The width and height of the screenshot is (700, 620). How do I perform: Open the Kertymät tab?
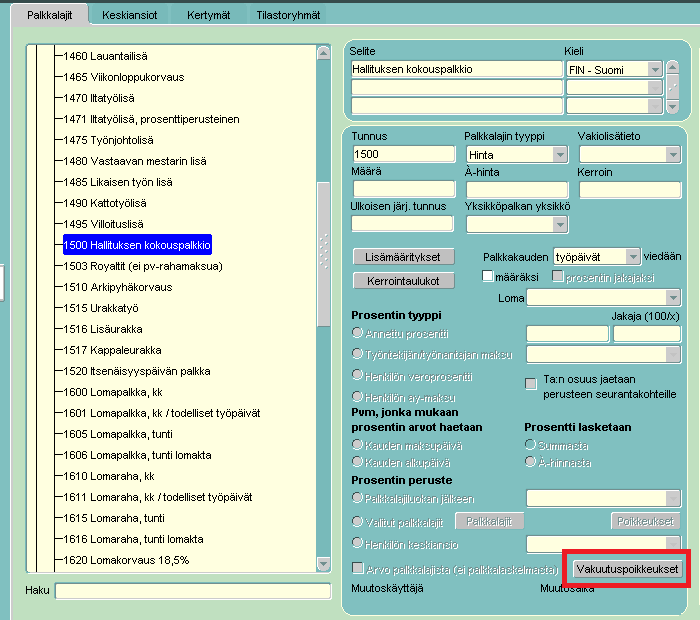[208, 15]
